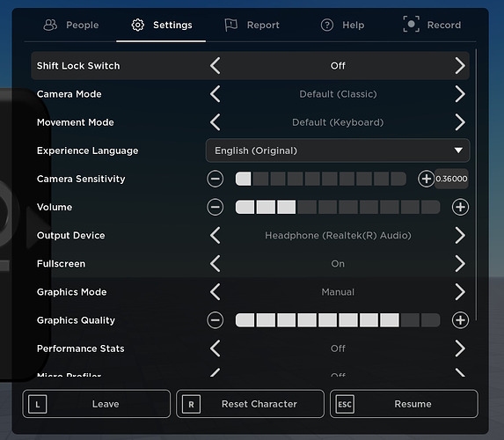The width and height of the screenshot is (504, 440).
Task: Toggle Fullscreen with the right arrow
Action: (x=460, y=264)
